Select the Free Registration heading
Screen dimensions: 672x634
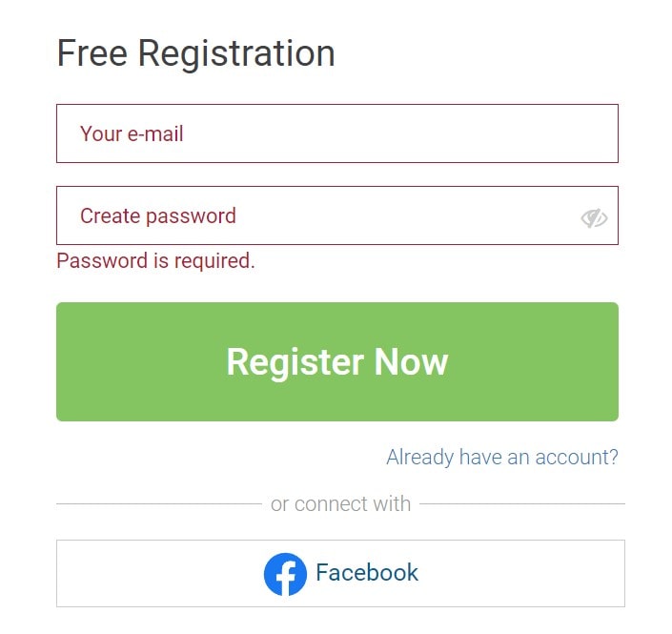[195, 53]
